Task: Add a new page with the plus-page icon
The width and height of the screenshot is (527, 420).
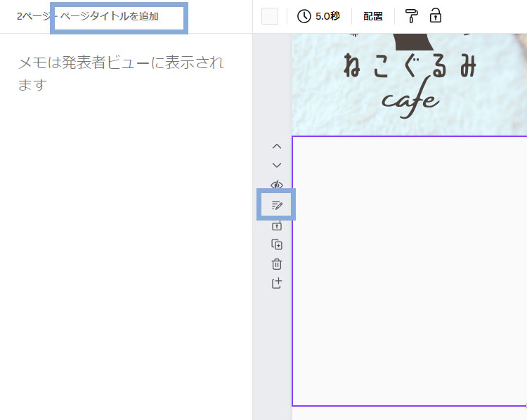Action: [x=277, y=283]
